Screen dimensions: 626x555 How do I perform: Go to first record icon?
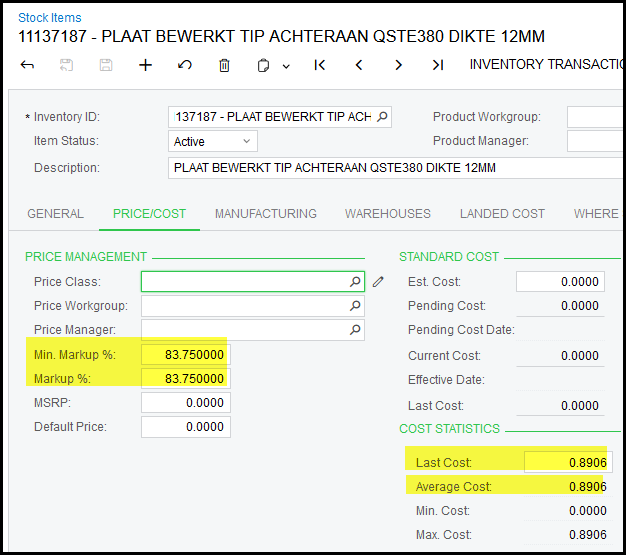(x=319, y=65)
